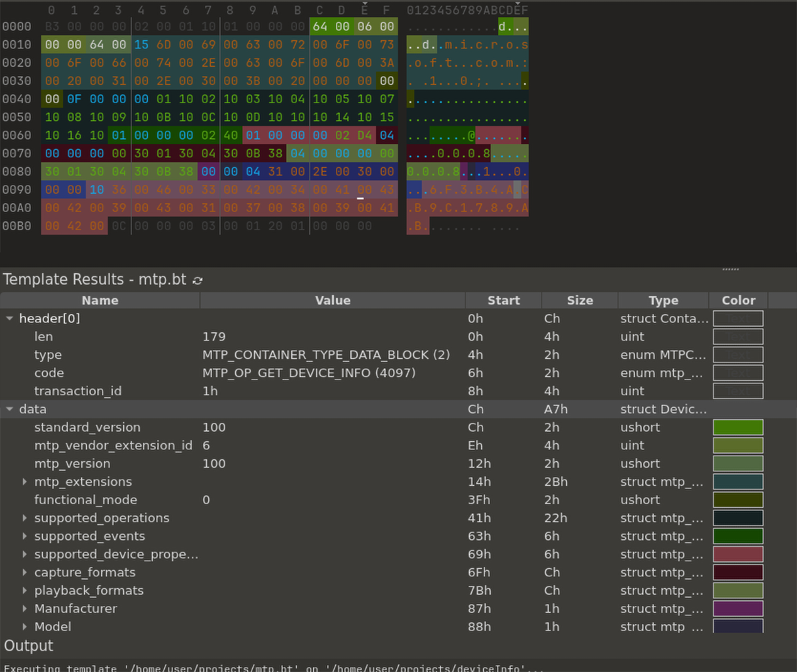Click the panel splitter dots above results
Image resolution: width=797 pixels, height=672 pixels.
(x=731, y=269)
